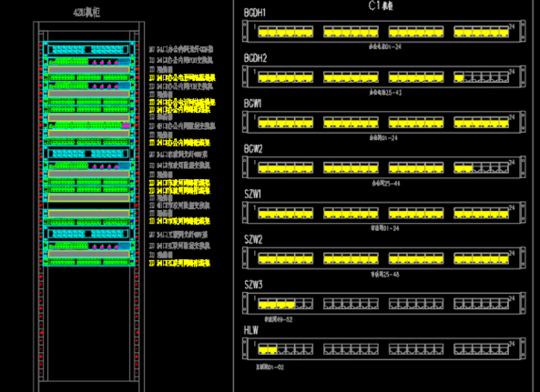The width and height of the screenshot is (540, 392).
Task: Pick the BCW2 panel label
Action: [x=253, y=149]
